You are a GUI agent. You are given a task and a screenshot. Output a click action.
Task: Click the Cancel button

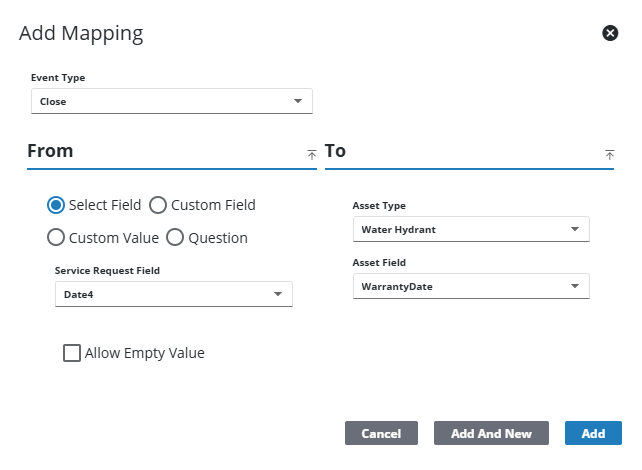click(x=381, y=433)
